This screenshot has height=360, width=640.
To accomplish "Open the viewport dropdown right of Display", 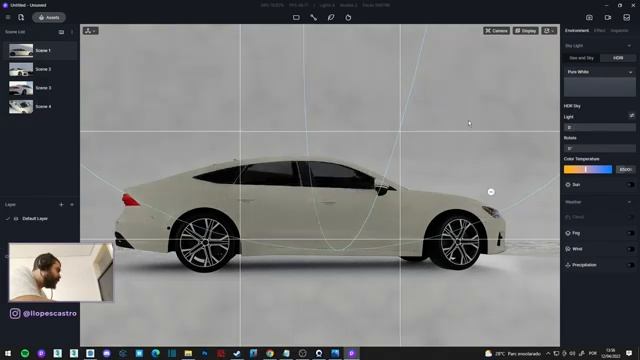I will pyautogui.click(x=549, y=31).
